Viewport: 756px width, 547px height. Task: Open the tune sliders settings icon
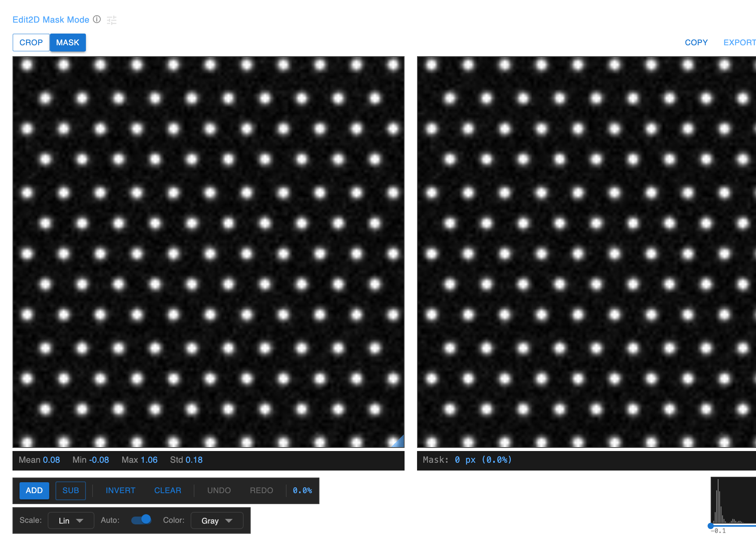click(x=112, y=20)
